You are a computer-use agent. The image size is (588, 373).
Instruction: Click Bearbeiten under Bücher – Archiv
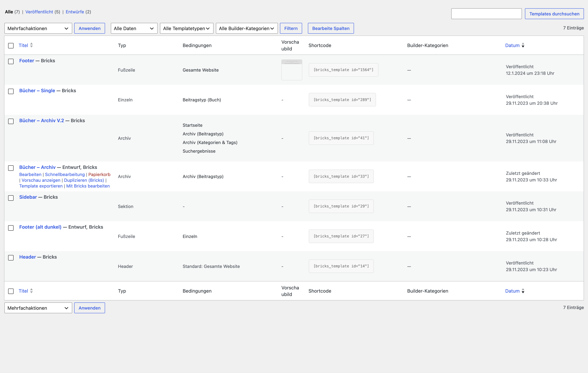pos(30,174)
